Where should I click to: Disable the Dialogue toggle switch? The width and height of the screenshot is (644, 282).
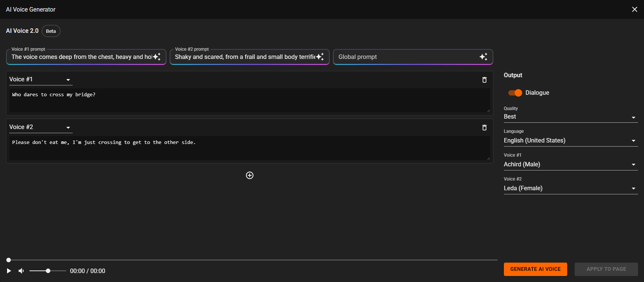tap(515, 93)
